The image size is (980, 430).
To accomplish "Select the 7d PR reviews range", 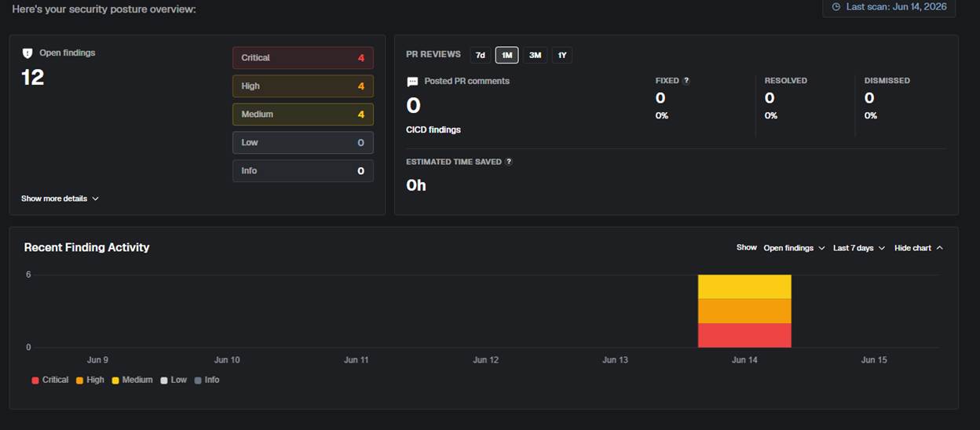I will (480, 55).
